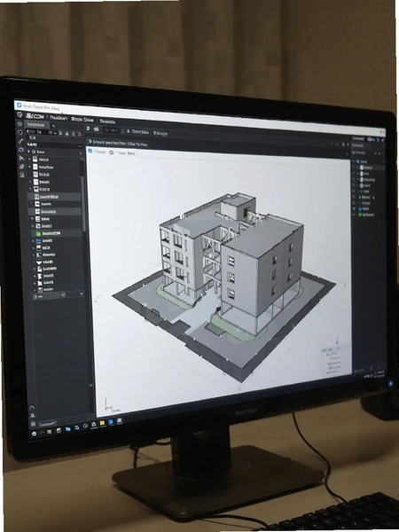Select the blue box icon in left sidebar
Image resolution: width=399 pixels, height=532 pixels.
point(20,149)
